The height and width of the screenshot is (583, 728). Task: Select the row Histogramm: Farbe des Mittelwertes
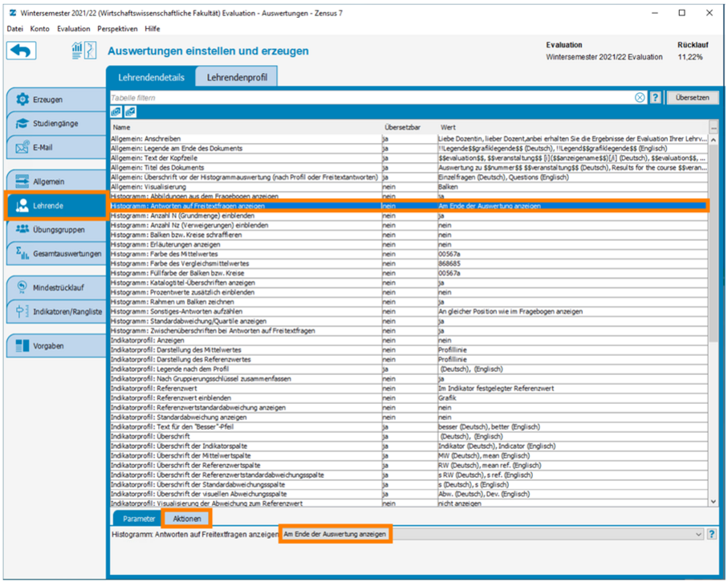409,254
